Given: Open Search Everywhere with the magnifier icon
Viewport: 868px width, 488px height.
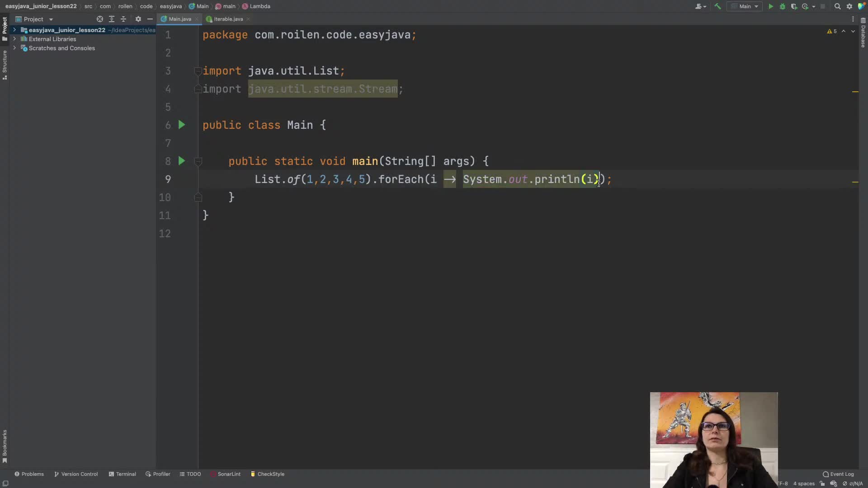Looking at the screenshot, I should click(837, 6).
